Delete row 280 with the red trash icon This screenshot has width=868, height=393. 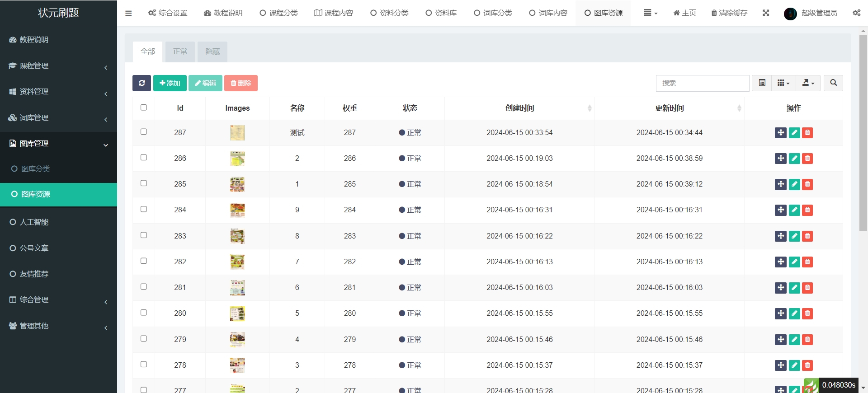tap(807, 313)
